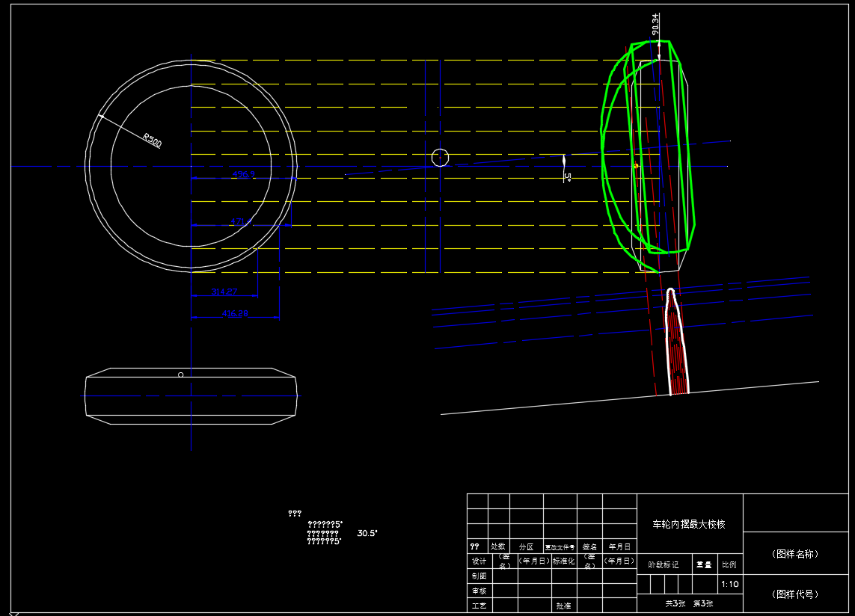Click the 共3张 第3张 sheet count text
Image resolution: width=855 pixels, height=616 pixels.
(689, 603)
